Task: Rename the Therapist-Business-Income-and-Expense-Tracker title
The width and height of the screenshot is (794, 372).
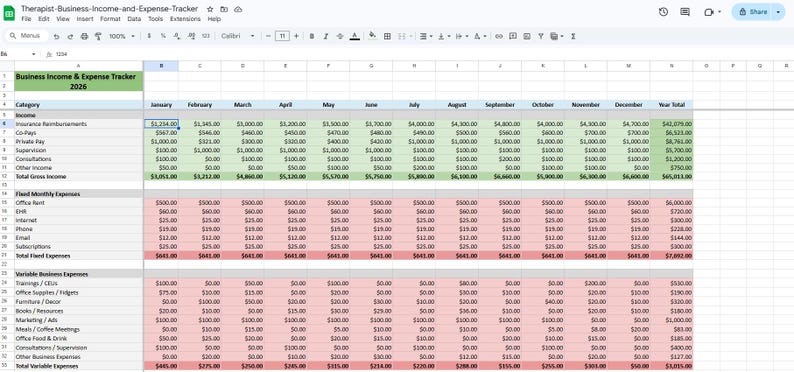Action: (x=109, y=9)
